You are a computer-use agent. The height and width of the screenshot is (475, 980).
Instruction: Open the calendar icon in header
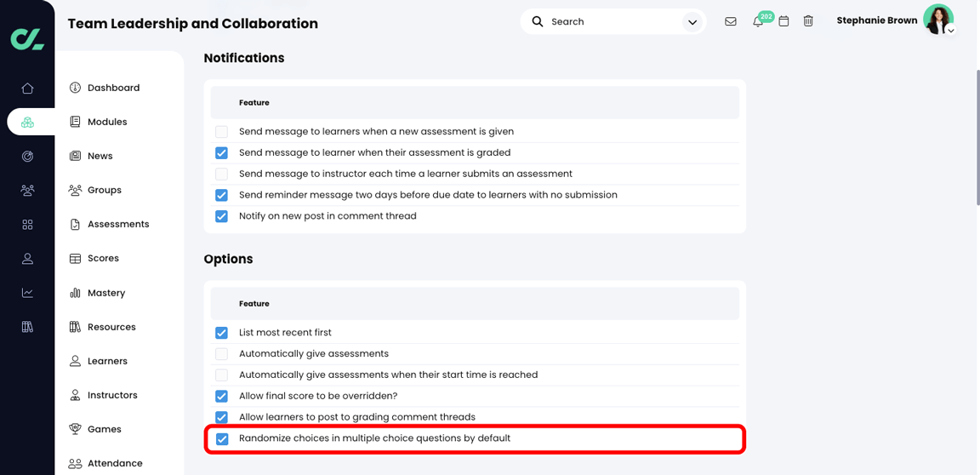coord(783,21)
